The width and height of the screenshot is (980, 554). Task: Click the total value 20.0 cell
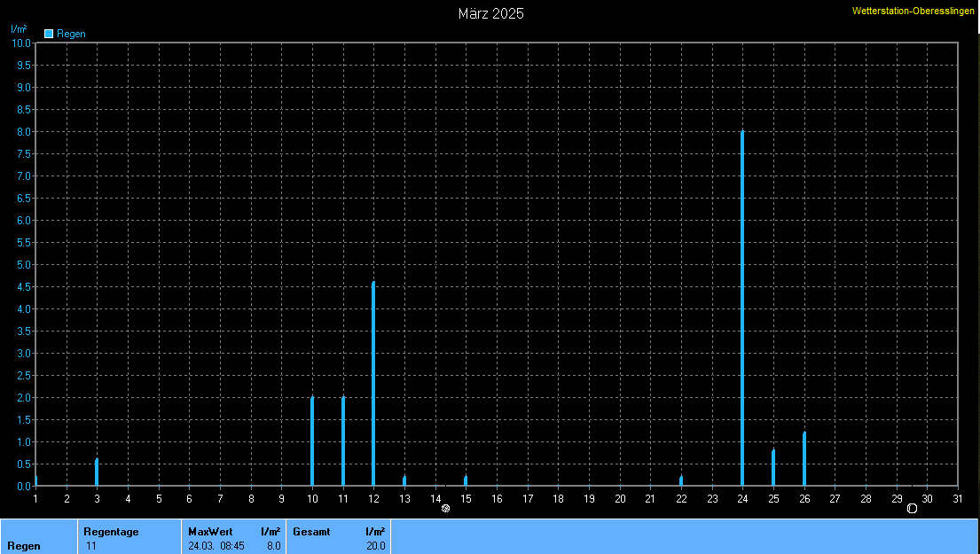(x=375, y=546)
